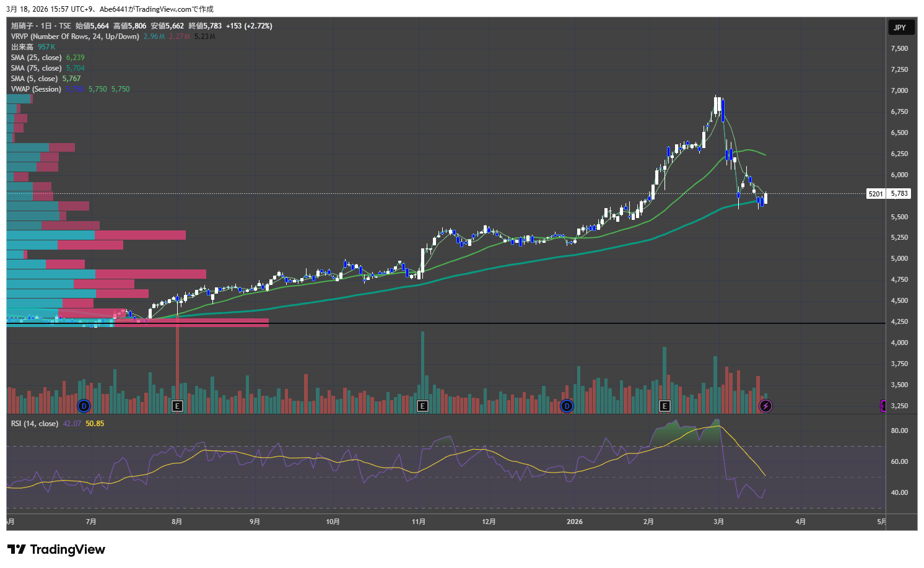The width and height of the screenshot is (924, 568).
Task: Open the JPY currency selector
Action: pos(900,27)
